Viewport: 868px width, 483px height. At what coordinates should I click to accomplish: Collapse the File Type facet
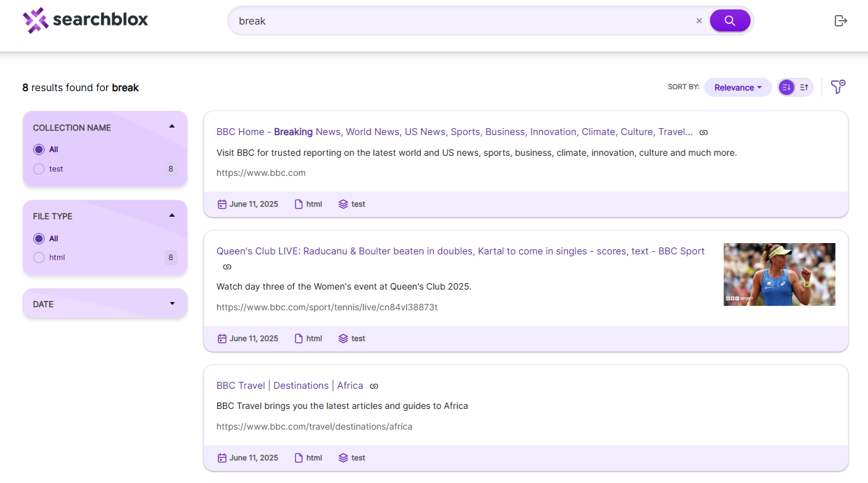[172, 215]
